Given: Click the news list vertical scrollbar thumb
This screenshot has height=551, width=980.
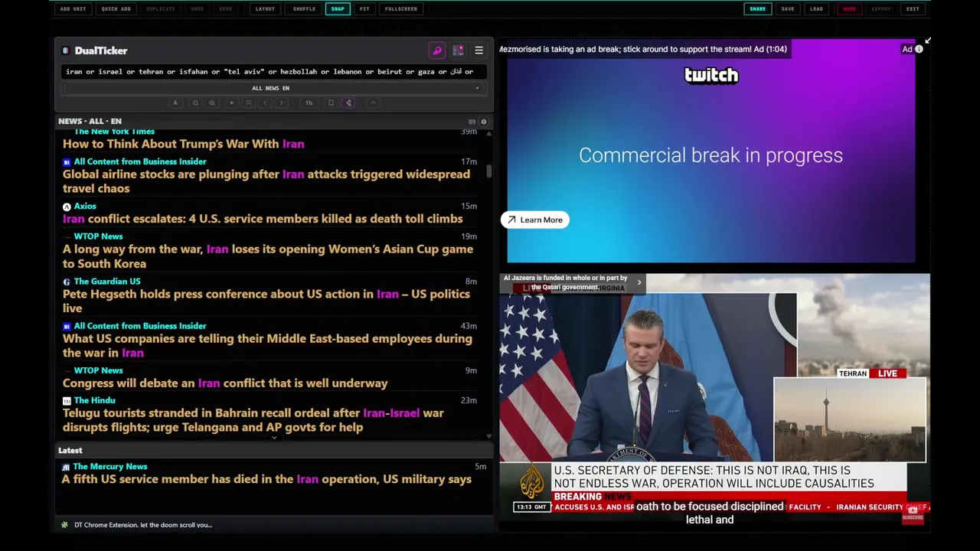Looking at the screenshot, I should pos(489,172).
